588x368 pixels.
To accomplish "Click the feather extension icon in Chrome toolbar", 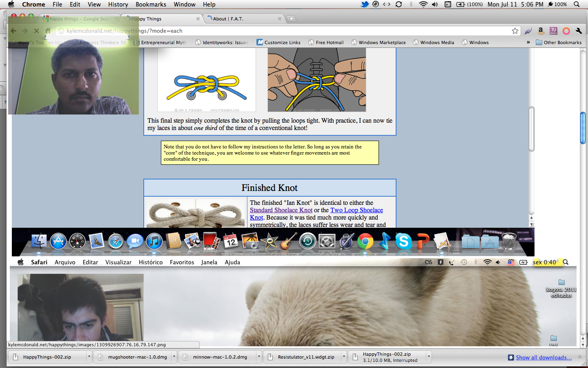I will (x=528, y=31).
